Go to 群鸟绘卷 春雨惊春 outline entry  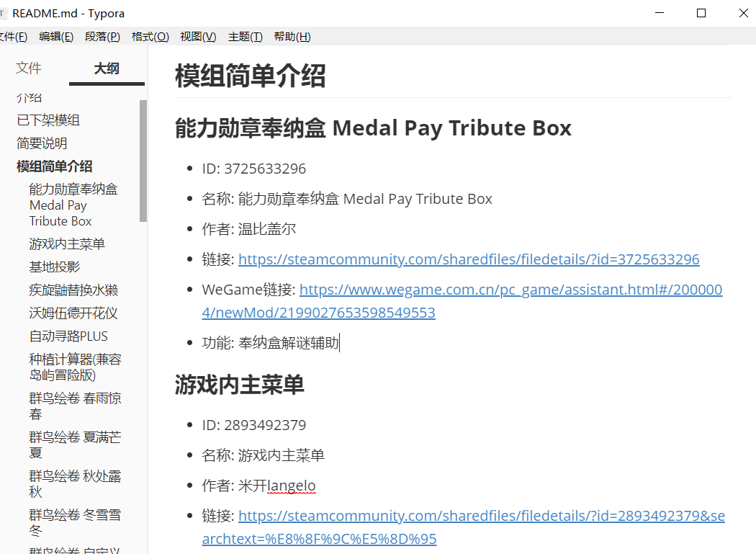point(75,406)
